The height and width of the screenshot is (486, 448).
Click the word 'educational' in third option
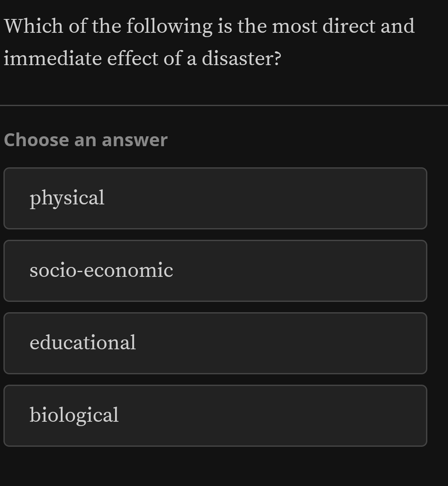click(83, 343)
